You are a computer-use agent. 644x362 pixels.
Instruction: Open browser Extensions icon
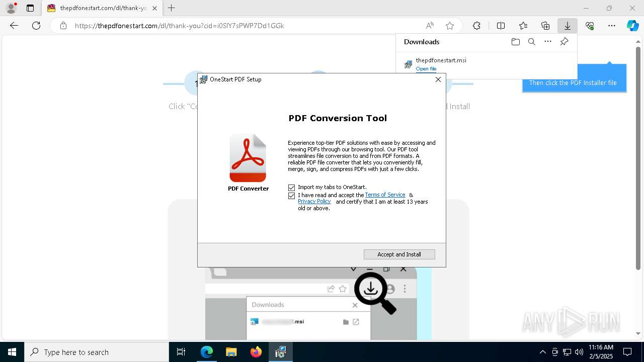click(476, 26)
